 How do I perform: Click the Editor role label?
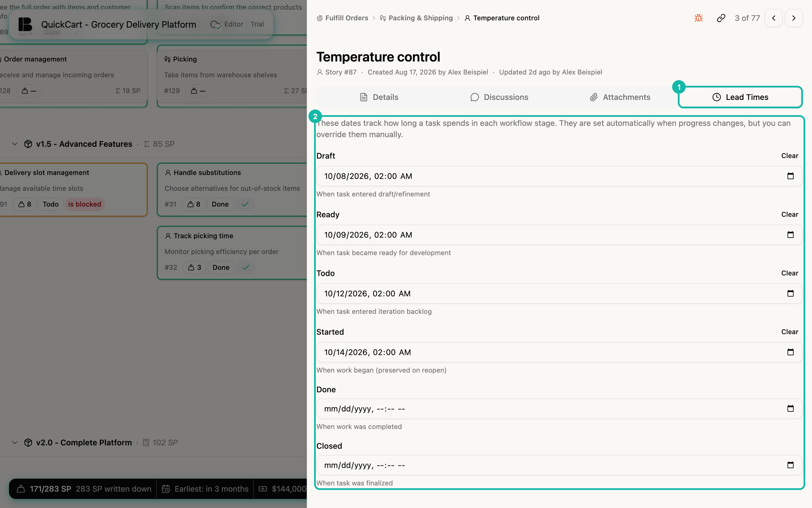pyautogui.click(x=233, y=24)
